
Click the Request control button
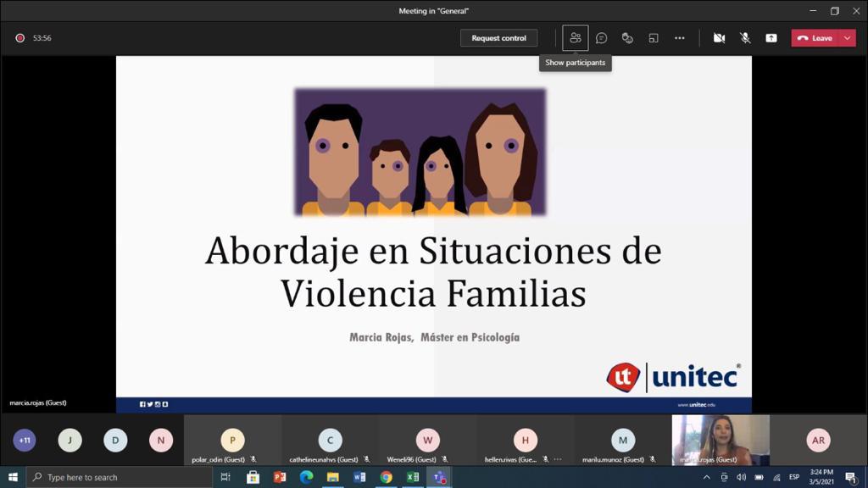click(498, 38)
